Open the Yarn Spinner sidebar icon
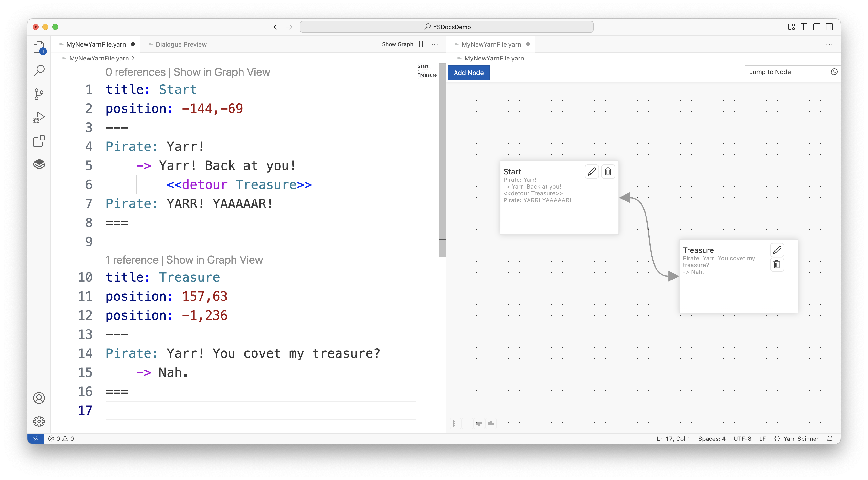 pos(39,164)
